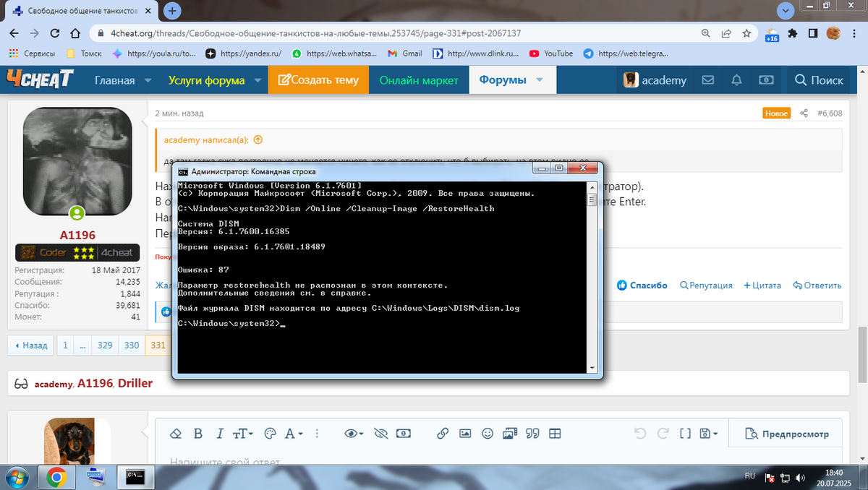This screenshot has width=868, height=490.
Task: Click the insert link icon
Action: point(443,434)
